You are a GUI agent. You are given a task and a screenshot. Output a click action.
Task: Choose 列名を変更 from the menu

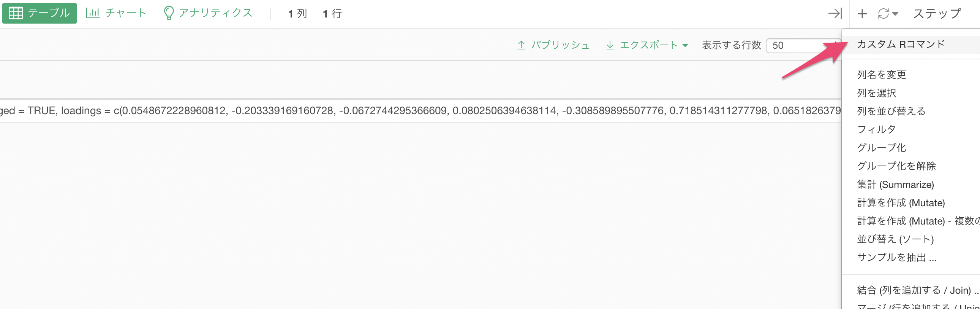882,75
